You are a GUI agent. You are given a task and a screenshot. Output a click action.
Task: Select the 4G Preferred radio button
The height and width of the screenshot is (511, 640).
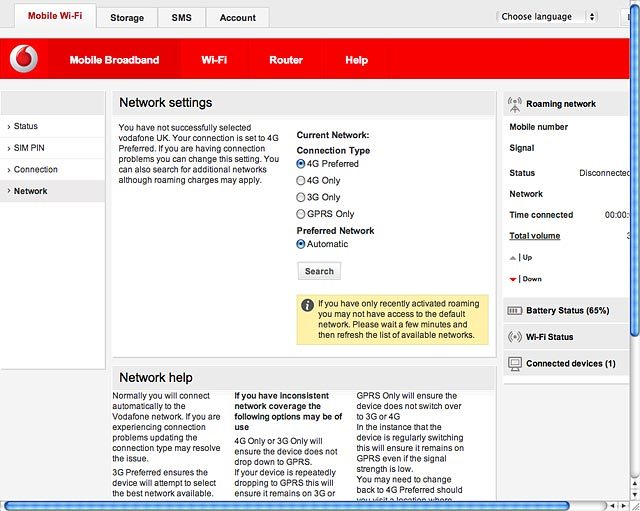[x=301, y=164]
